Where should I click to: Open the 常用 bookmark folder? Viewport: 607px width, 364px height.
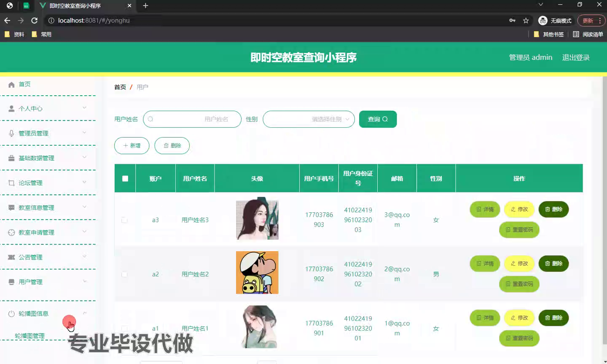(41, 34)
